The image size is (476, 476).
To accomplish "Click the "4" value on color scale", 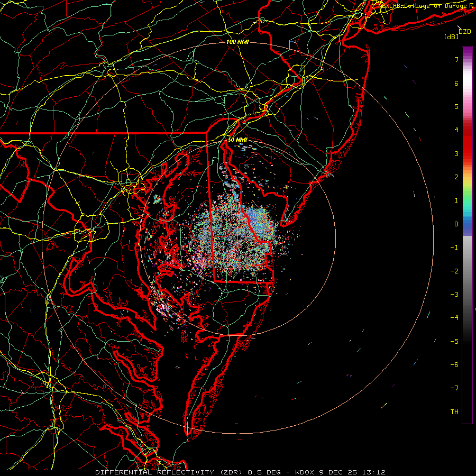I will coord(456,130).
